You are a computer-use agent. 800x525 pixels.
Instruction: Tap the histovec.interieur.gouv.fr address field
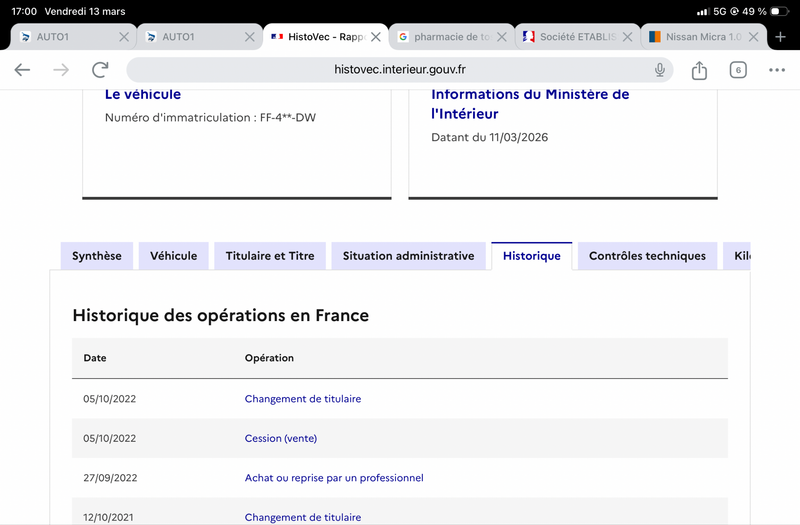(x=400, y=70)
